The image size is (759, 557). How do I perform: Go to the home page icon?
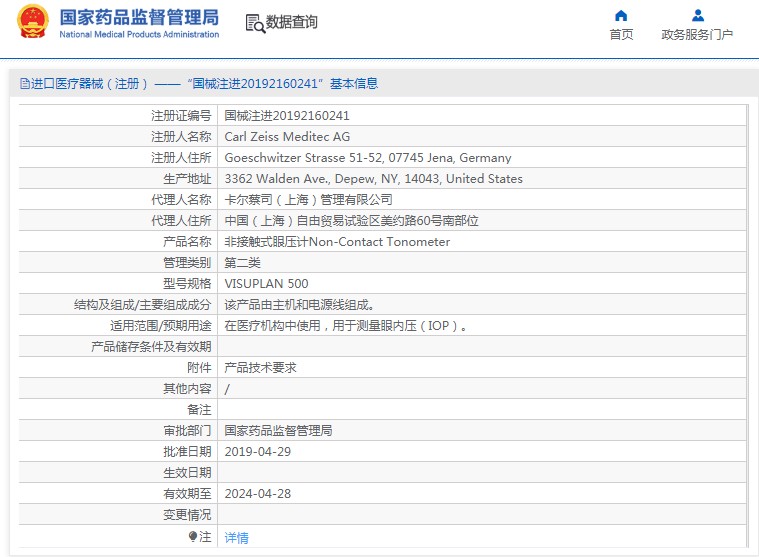(621, 16)
